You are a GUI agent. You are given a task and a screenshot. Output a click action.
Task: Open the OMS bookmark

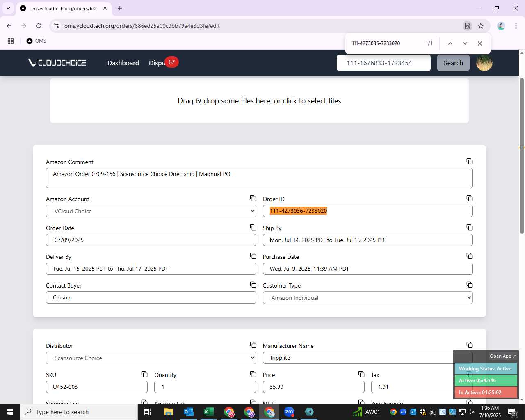click(x=36, y=41)
